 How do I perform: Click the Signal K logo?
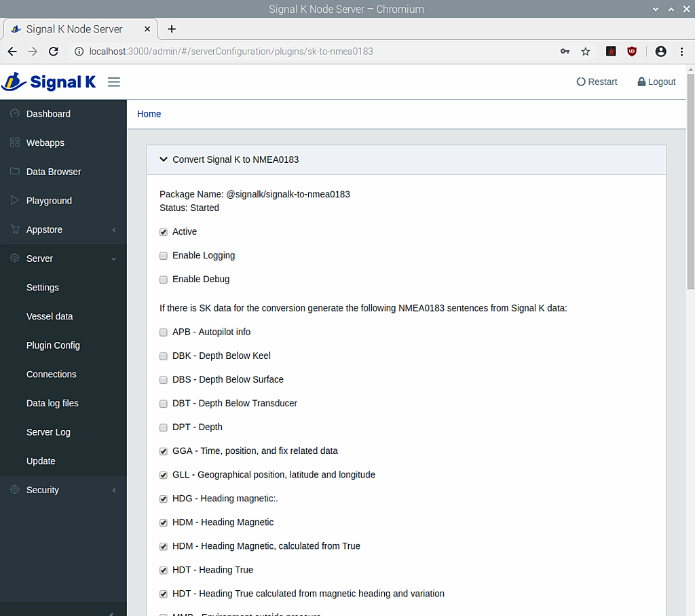49,82
